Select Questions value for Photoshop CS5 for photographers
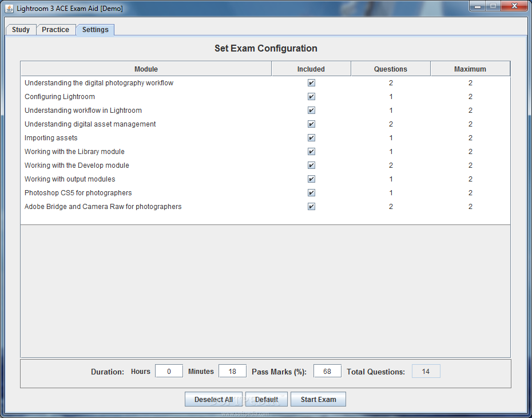The image size is (532, 418). click(391, 193)
